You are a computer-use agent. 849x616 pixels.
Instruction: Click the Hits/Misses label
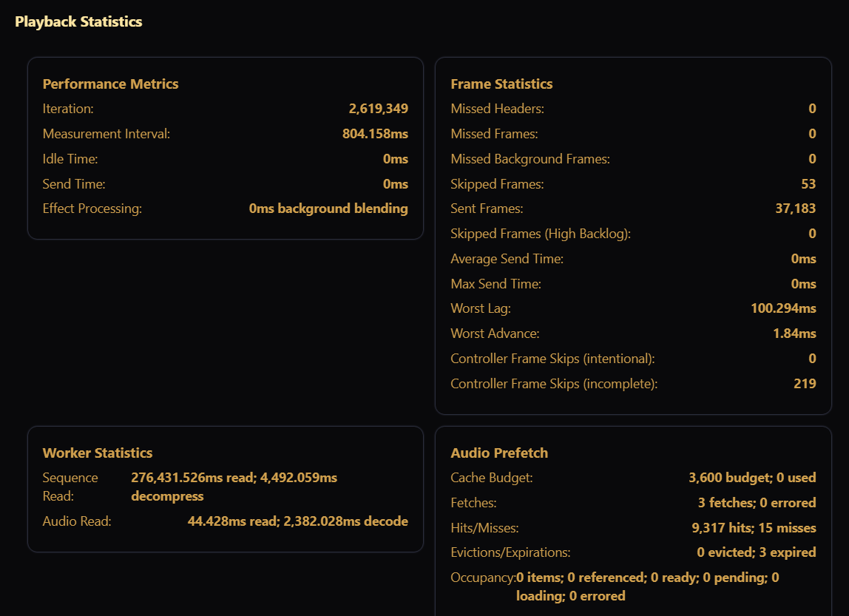(x=484, y=528)
